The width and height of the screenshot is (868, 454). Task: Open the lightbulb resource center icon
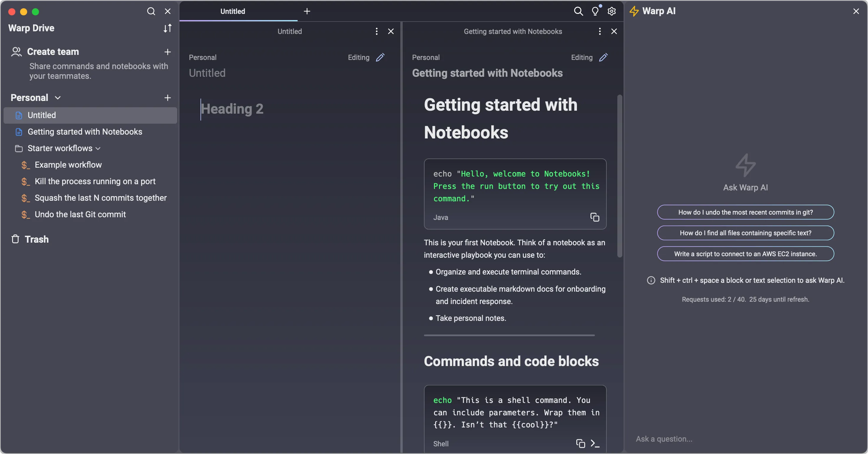595,12
